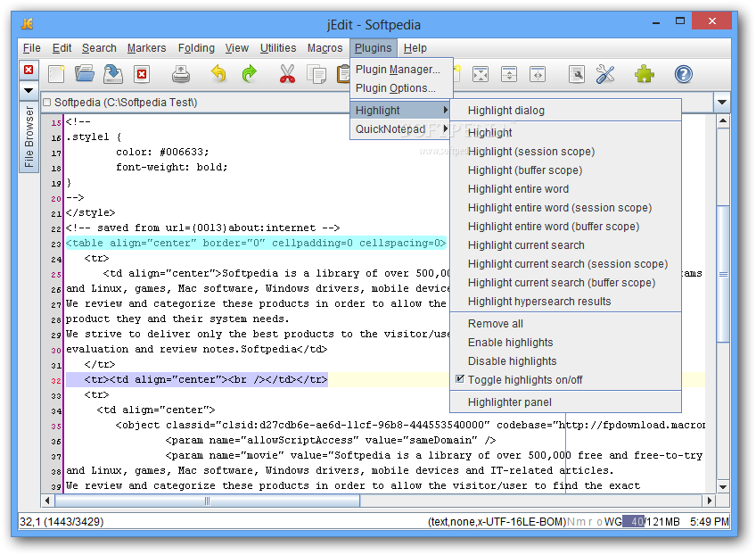Undo with the yellow arrow icon
Screen dimensions: 756x555
click(219, 74)
